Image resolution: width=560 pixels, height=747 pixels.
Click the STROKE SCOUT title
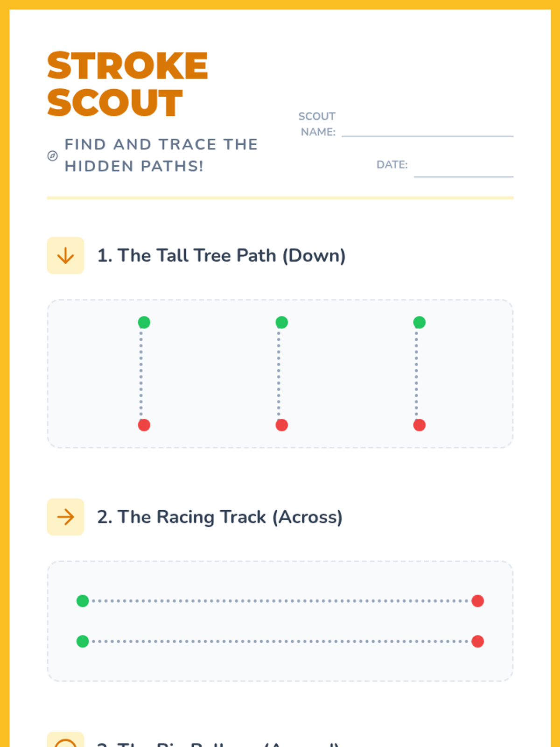point(127,84)
